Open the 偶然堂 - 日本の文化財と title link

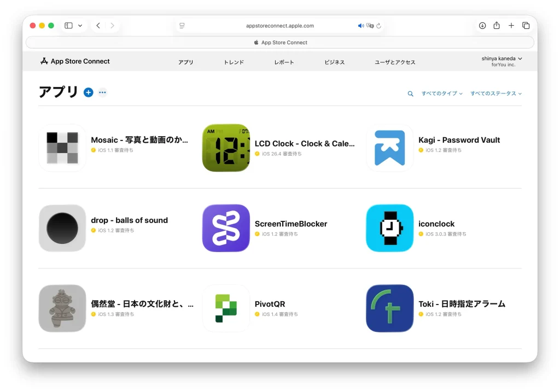(142, 304)
